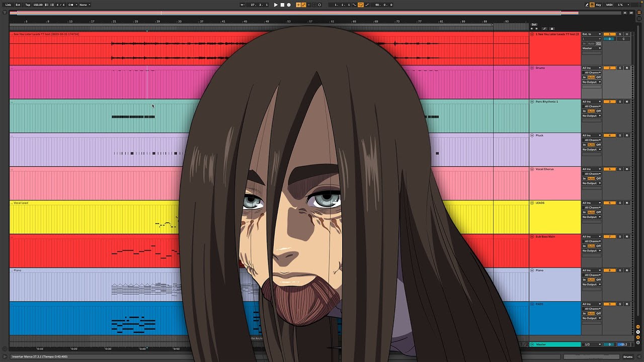Solo the Perc Rhythmic 1 track
Screen dimensions: 644x362
pos(620,102)
